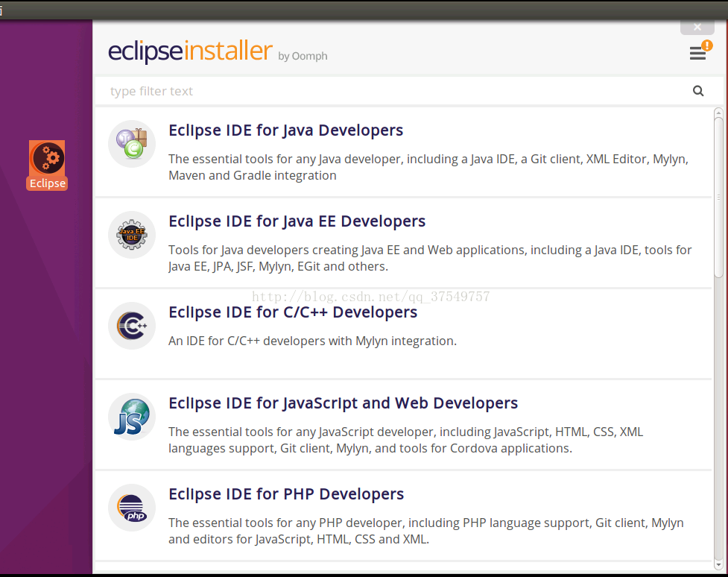Image resolution: width=728 pixels, height=577 pixels.
Task: Open the Eclipse desktop shortcut icon
Action: click(x=47, y=165)
